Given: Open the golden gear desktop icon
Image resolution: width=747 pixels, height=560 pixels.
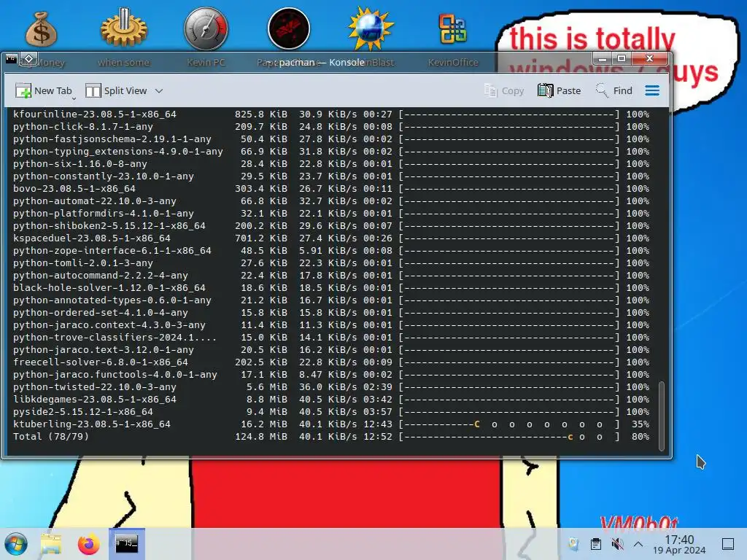Looking at the screenshot, I should tap(123, 28).
